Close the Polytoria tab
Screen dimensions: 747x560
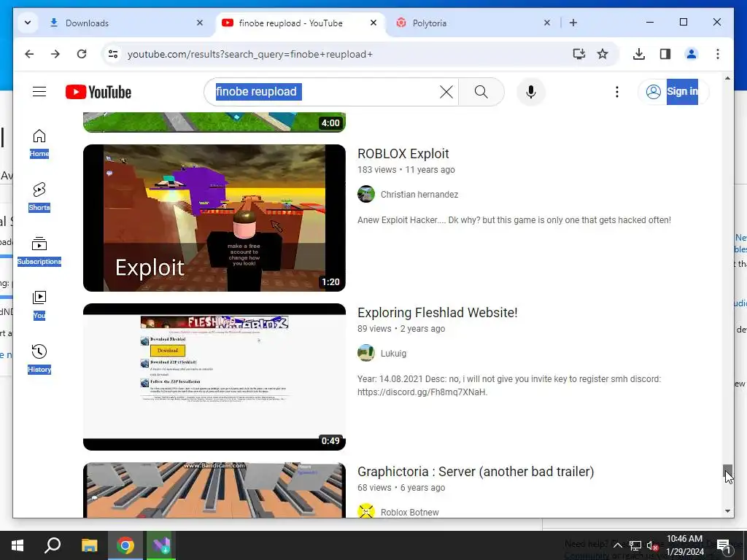(x=547, y=23)
